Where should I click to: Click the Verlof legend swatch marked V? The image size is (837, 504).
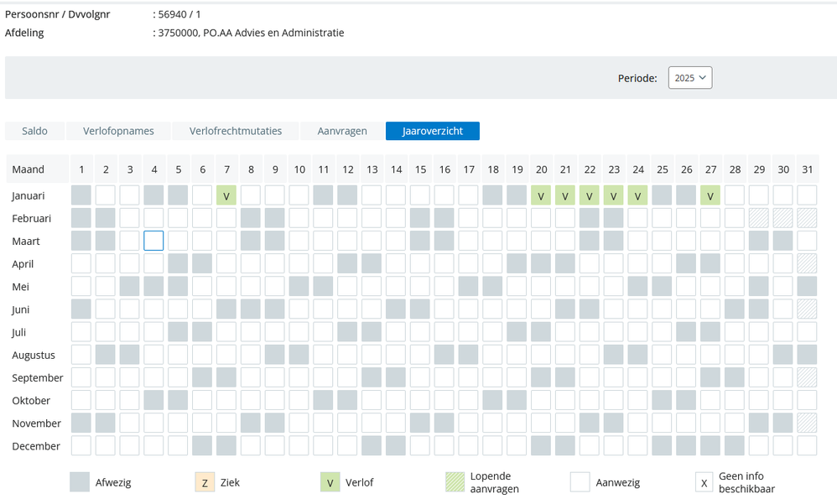click(330, 482)
